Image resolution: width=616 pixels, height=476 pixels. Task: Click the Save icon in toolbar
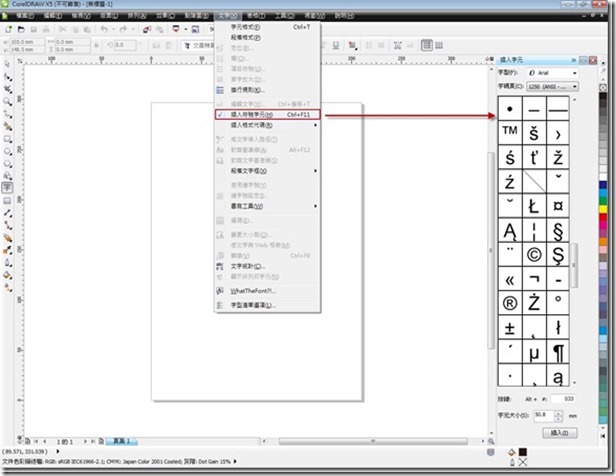[34, 29]
